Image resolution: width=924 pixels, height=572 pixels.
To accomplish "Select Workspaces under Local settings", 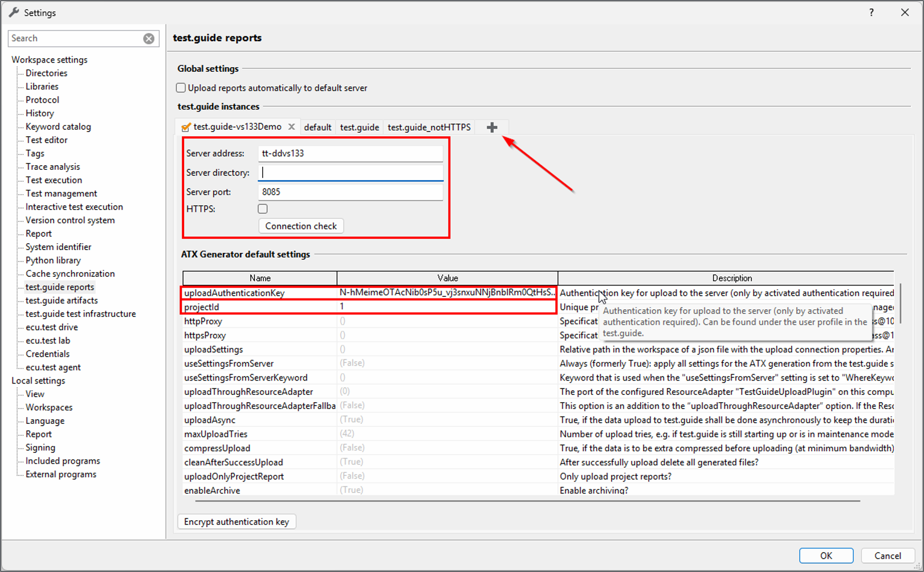I will 49,407.
